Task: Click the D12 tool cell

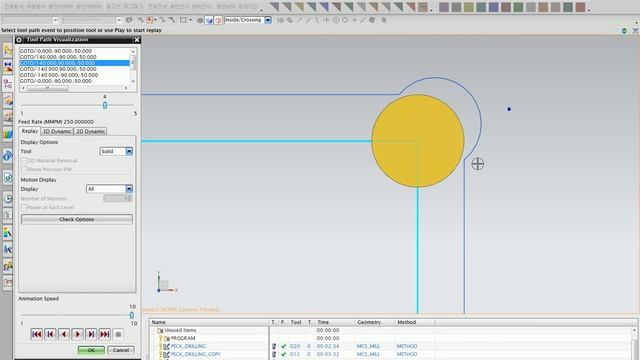Action: point(295,354)
